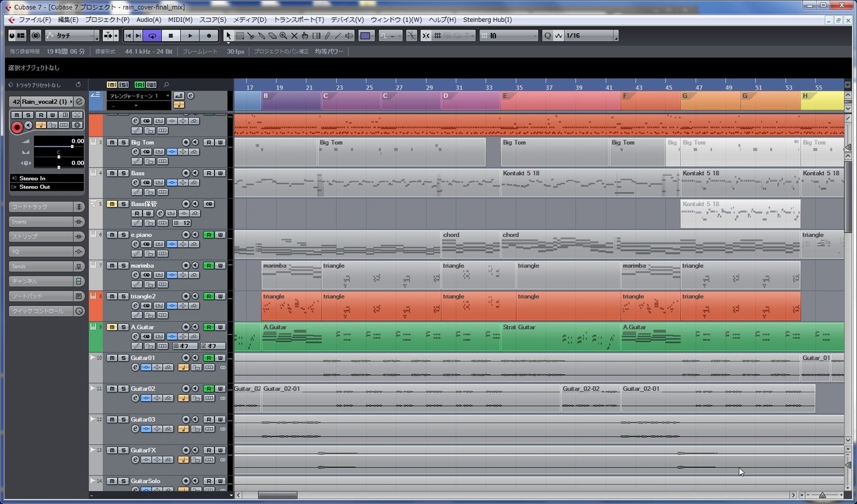Solo the Bass track
This screenshot has width=857, height=504.
(123, 173)
